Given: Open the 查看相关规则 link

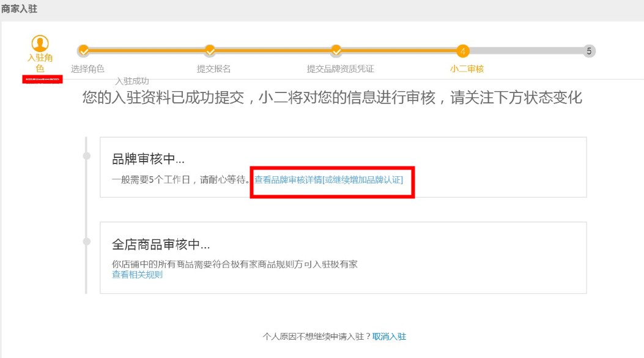Looking at the screenshot, I should 137,275.
